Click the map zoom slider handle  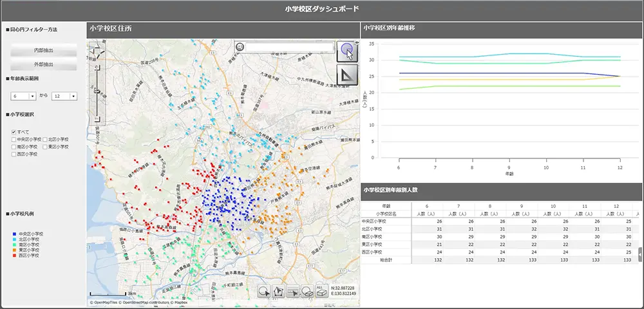(x=97, y=91)
